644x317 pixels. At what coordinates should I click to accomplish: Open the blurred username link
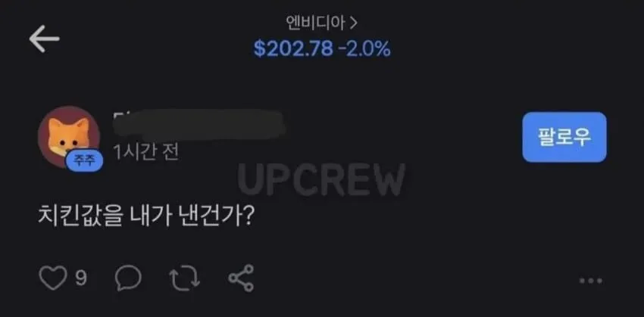199,124
